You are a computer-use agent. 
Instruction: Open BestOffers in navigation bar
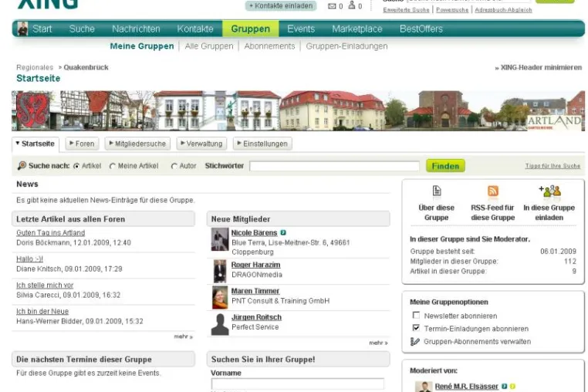coord(421,29)
